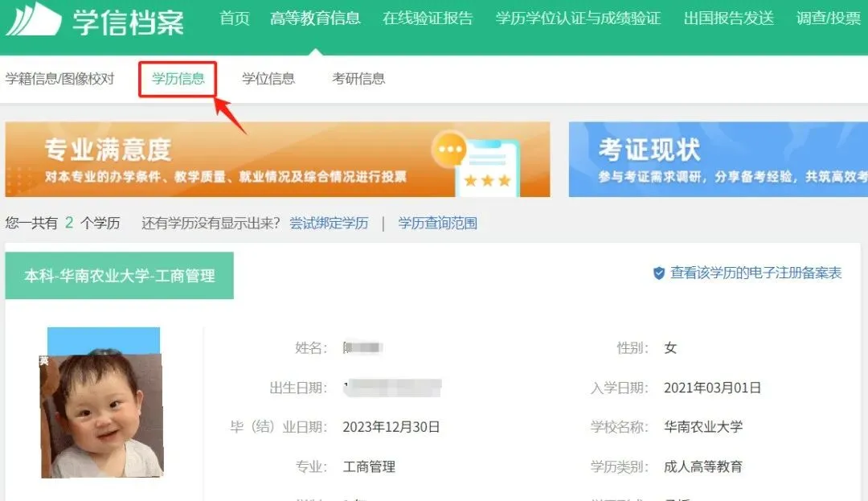The width and height of the screenshot is (868, 501).
Task: Open 查看该学历的电子注册备案表 link
Action: 755,273
